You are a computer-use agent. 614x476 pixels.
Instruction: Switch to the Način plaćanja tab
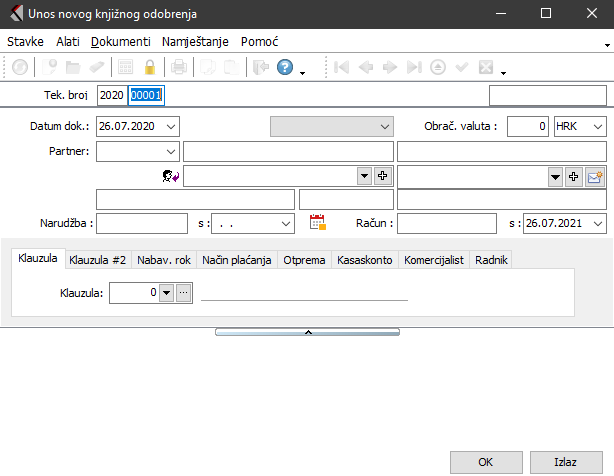236,259
